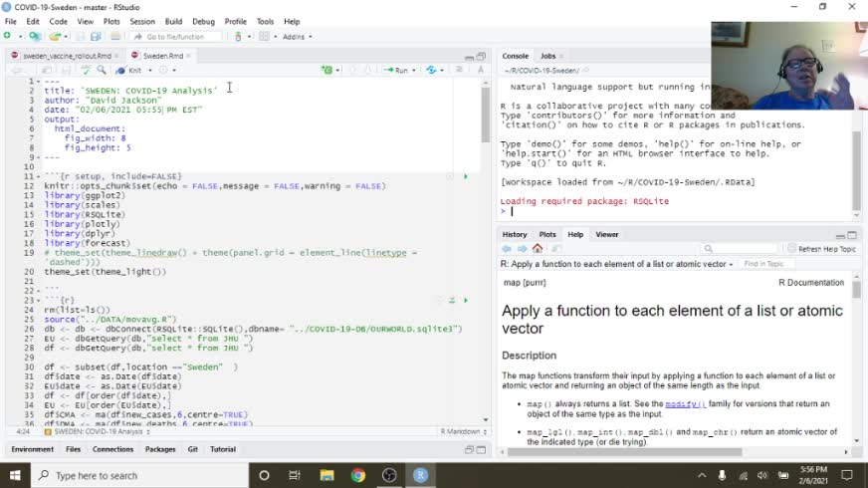The width and height of the screenshot is (868, 488).
Task: Click the Insert Chunk green icon
Action: [x=325, y=70]
